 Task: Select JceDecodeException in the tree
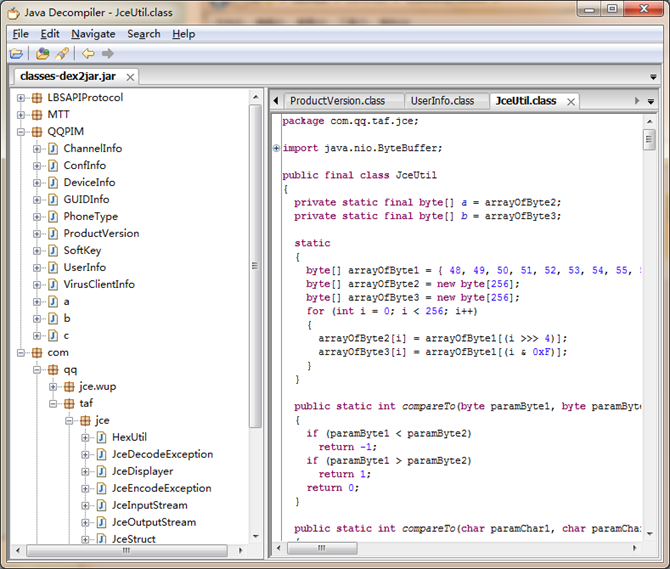point(162,455)
